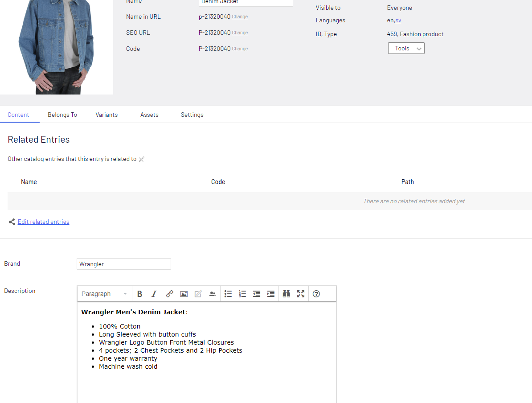
Task: Click 'Wrangler Logo Button Front Metal Closures' line
Action: (167, 342)
